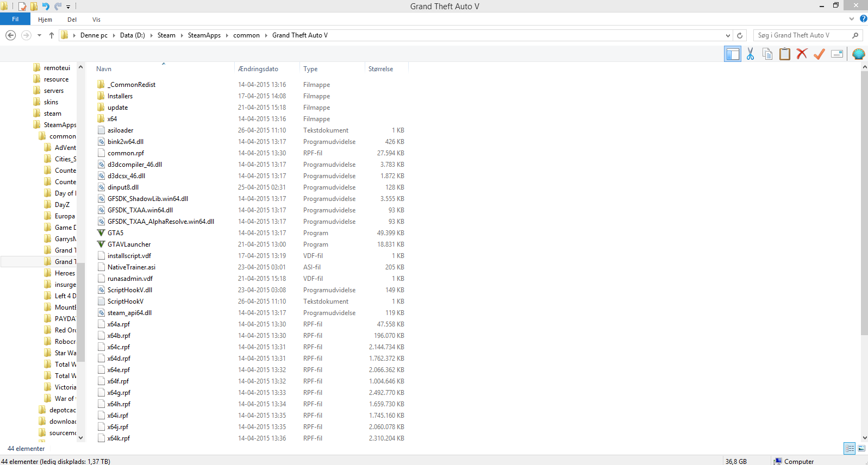
Task: Open the quick access toolbar customize dropdown
Action: click(68, 7)
